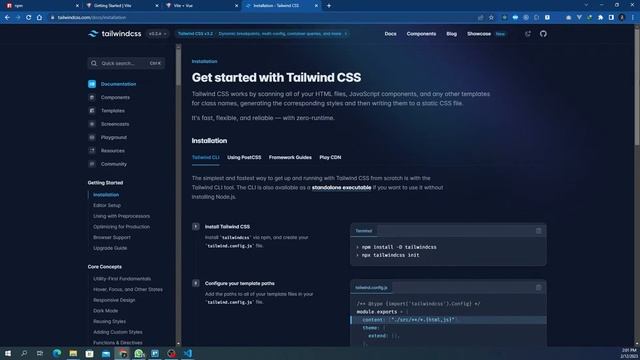Open Reusing Styles sidebar link

(x=109, y=321)
